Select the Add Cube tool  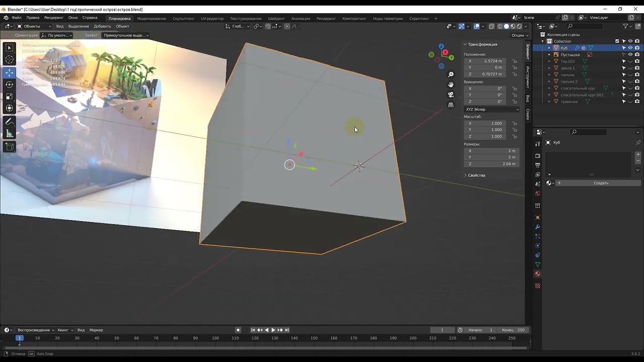pos(9,147)
